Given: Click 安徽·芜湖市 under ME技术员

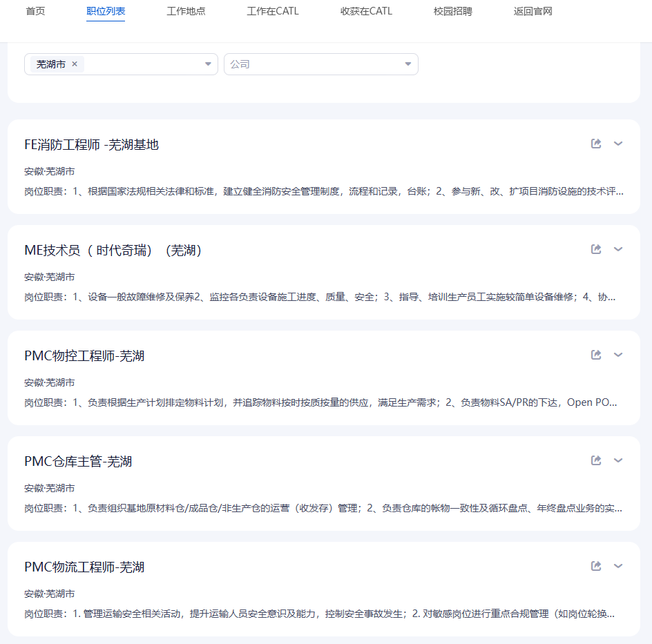Looking at the screenshot, I should click(x=50, y=277).
